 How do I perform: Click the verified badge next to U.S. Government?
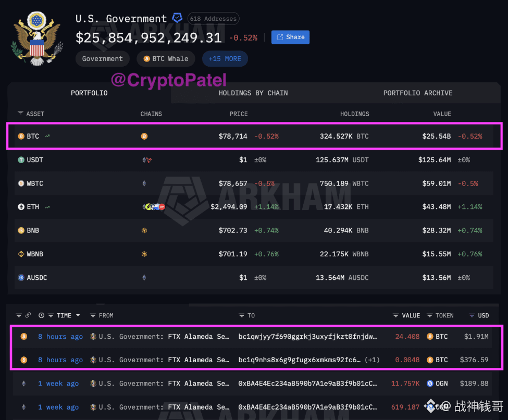(177, 18)
